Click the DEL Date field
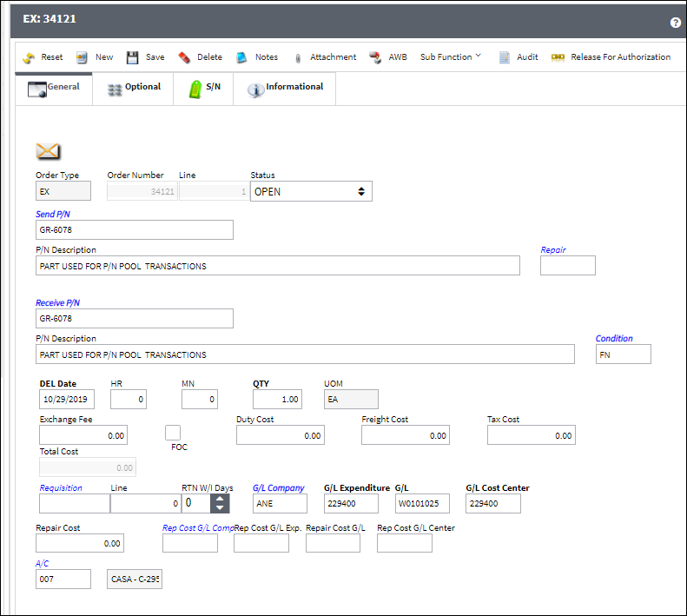 tap(67, 400)
